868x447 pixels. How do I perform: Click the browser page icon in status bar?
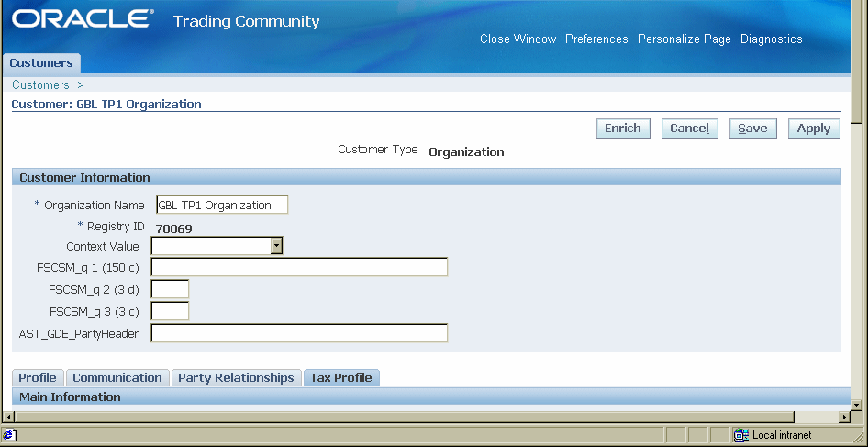[x=10, y=435]
